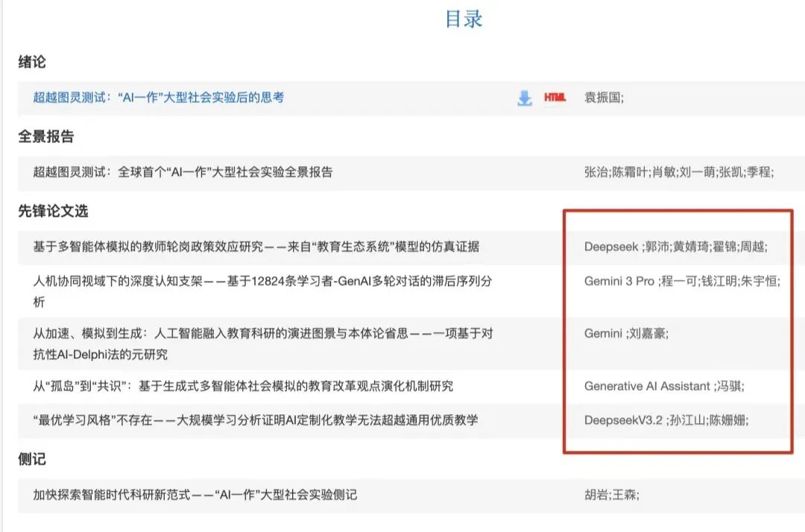Click author names 胡岩;王森
Viewport: 805px width, 532px height.
tap(611, 495)
